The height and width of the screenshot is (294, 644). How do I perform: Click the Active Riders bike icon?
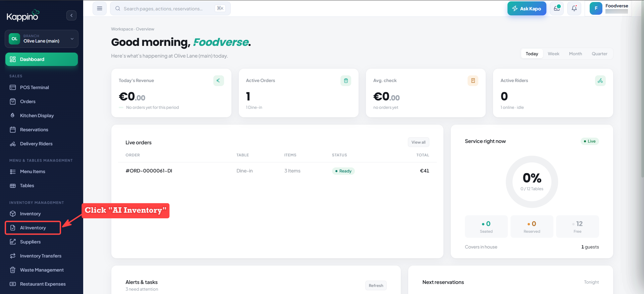tap(600, 81)
